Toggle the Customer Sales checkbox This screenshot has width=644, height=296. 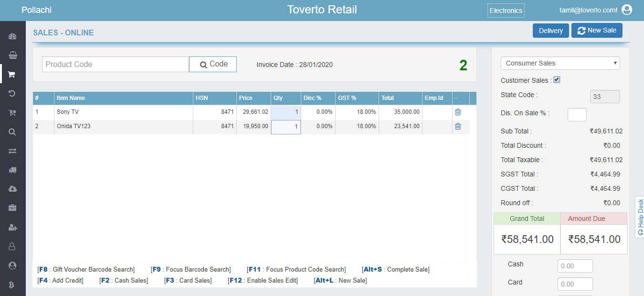[x=557, y=80]
